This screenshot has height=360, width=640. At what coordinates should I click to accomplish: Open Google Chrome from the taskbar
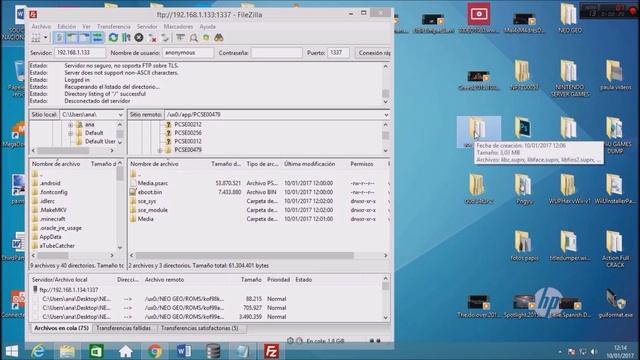point(155,351)
